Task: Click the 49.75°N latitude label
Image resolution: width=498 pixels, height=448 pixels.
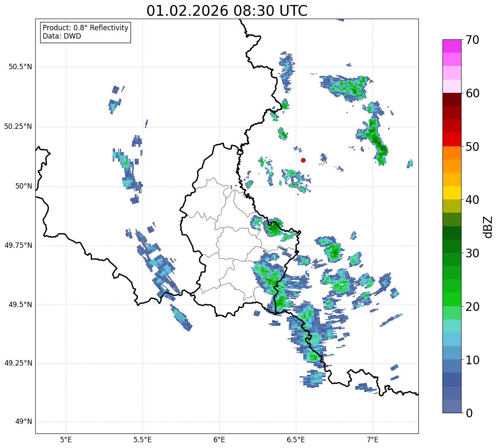Action: 18,245
